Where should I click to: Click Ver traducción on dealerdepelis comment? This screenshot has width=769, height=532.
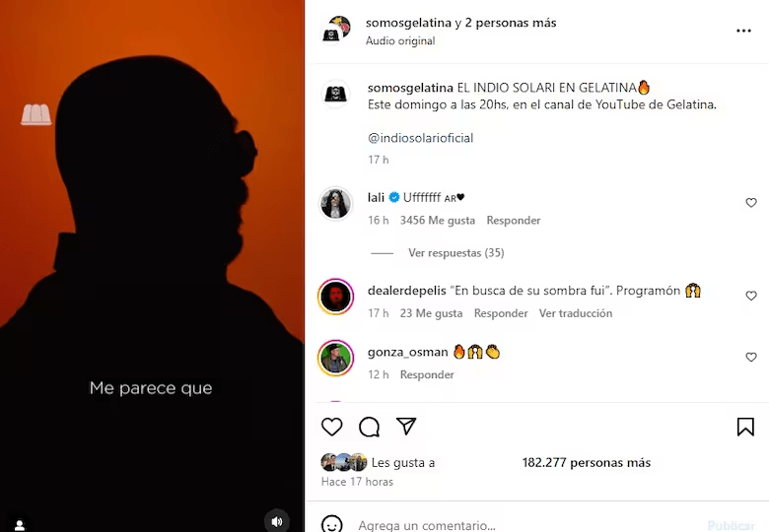(x=576, y=313)
